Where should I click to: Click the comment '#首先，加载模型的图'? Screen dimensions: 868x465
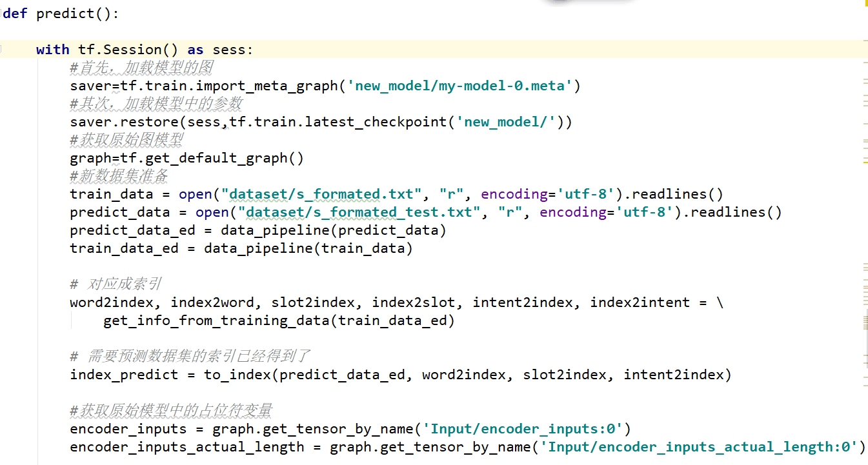point(141,67)
